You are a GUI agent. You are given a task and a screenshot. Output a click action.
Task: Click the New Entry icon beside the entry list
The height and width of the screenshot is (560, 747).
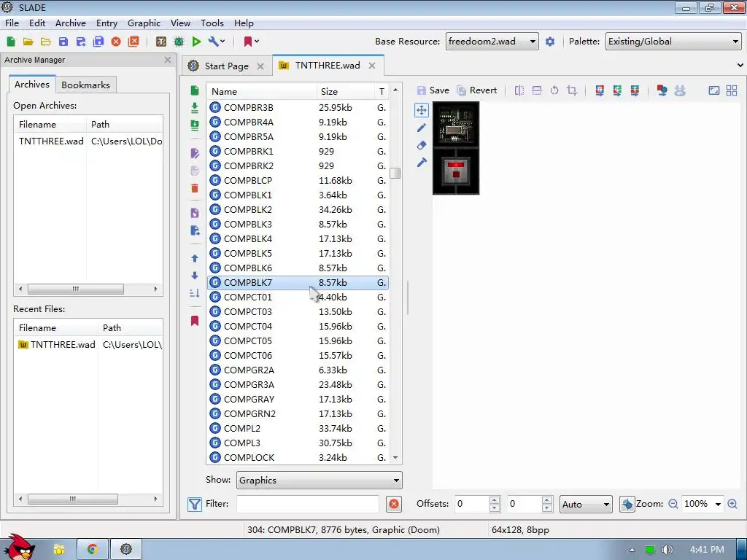(194, 90)
